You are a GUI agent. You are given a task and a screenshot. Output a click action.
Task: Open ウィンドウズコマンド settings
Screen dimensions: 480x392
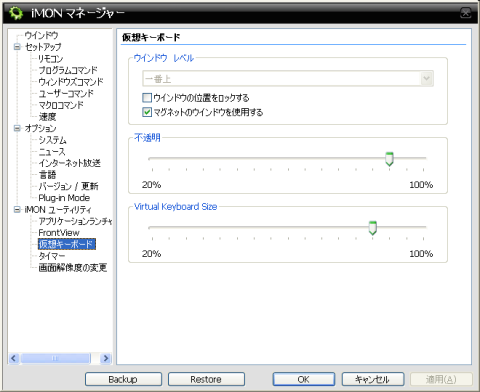coord(71,82)
